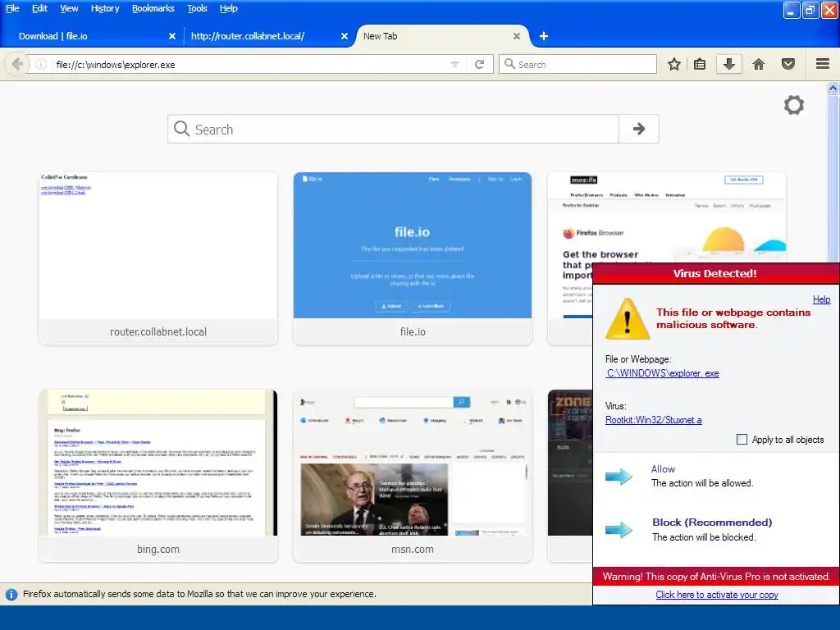Image resolution: width=840 pixels, height=630 pixels.
Task: Open the Pocket icon
Action: pyautogui.click(x=788, y=64)
